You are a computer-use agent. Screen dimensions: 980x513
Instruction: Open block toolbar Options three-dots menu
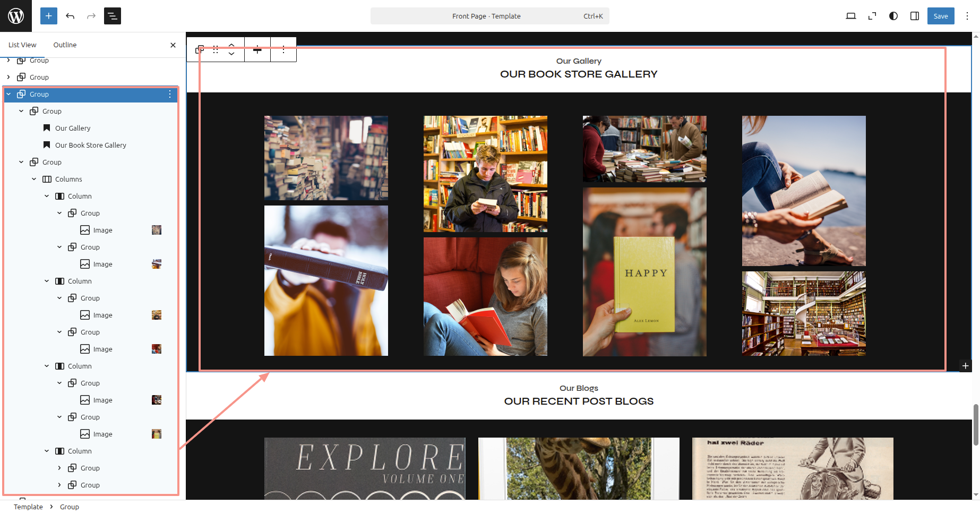283,49
